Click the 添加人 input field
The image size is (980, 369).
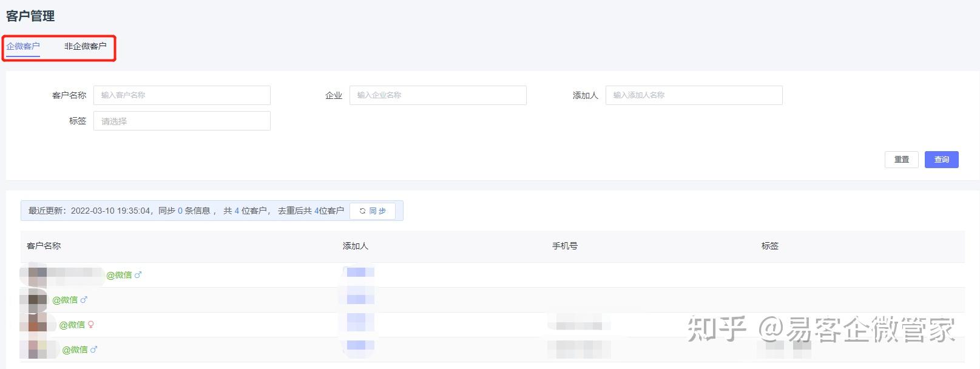[x=694, y=95]
